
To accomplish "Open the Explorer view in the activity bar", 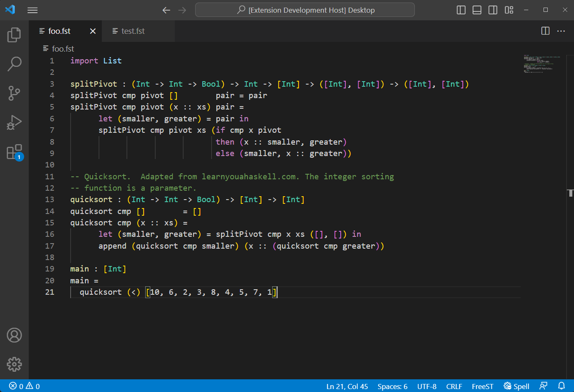I will tap(14, 35).
